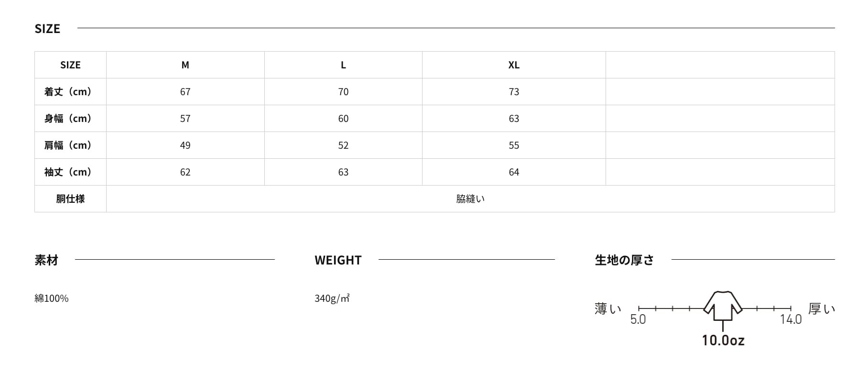The height and width of the screenshot is (374, 868).
Task: Click the 薄い label beside the scale
Action: 608,309
